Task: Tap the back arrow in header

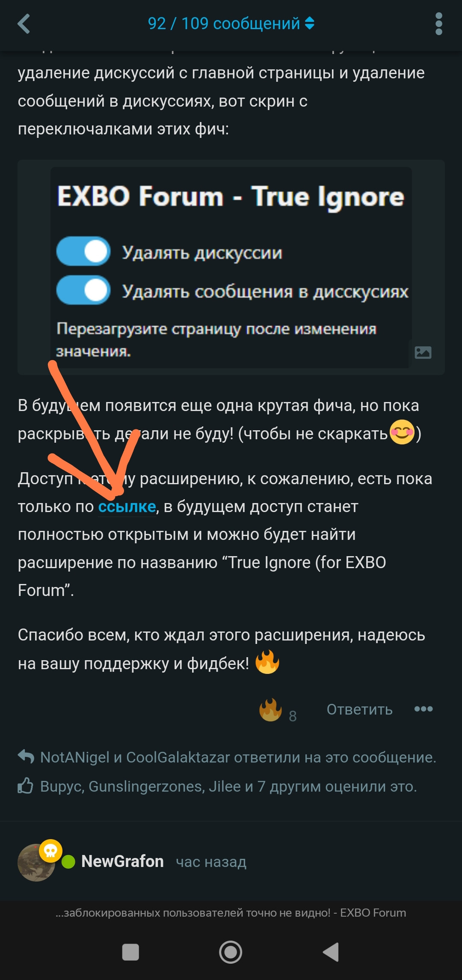Action: tap(24, 24)
